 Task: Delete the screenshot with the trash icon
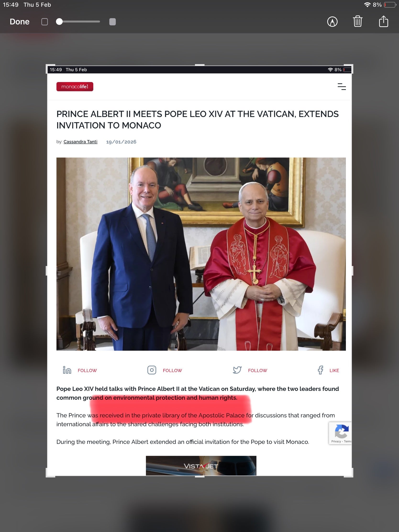click(358, 21)
